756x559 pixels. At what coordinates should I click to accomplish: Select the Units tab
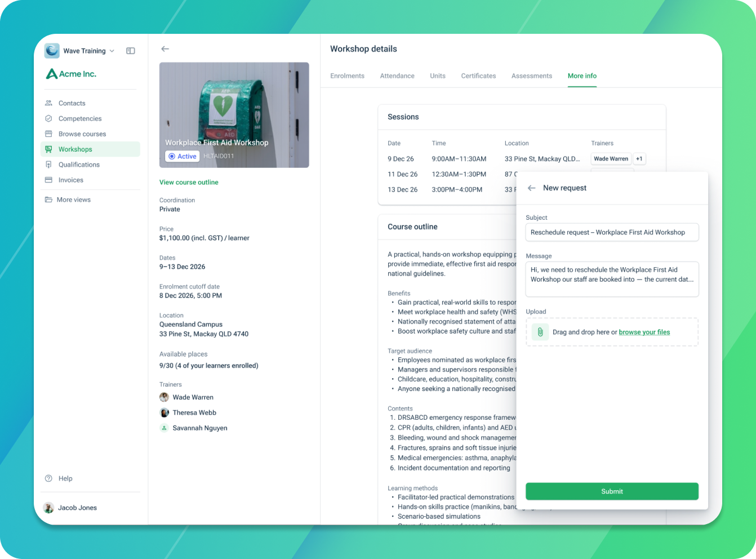tap(438, 76)
